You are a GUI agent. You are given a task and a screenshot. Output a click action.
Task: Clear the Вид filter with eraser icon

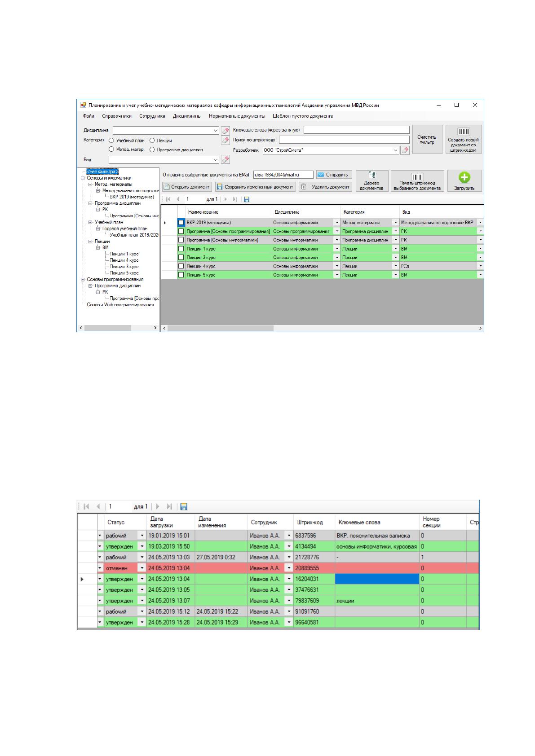[225, 159]
